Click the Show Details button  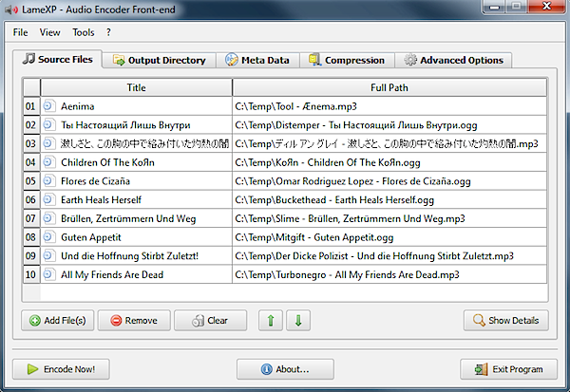(x=505, y=320)
